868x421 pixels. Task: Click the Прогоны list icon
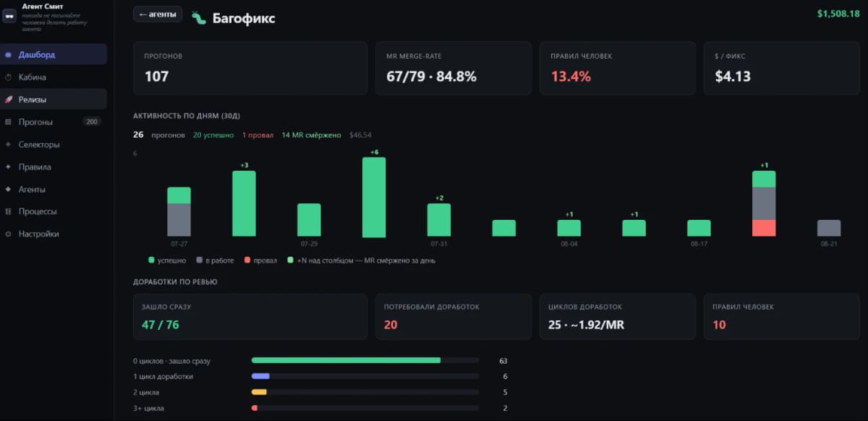[x=8, y=122]
